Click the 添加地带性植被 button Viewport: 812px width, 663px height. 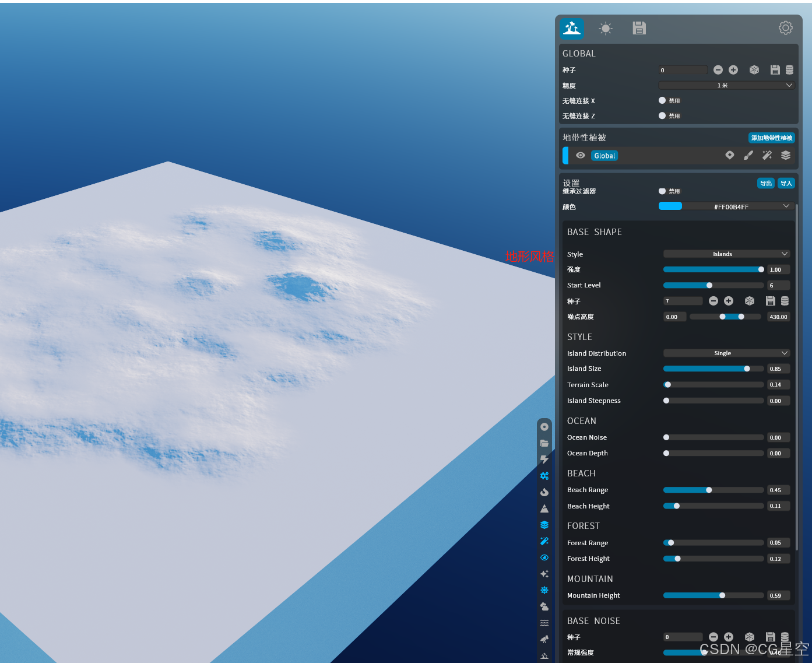point(771,138)
